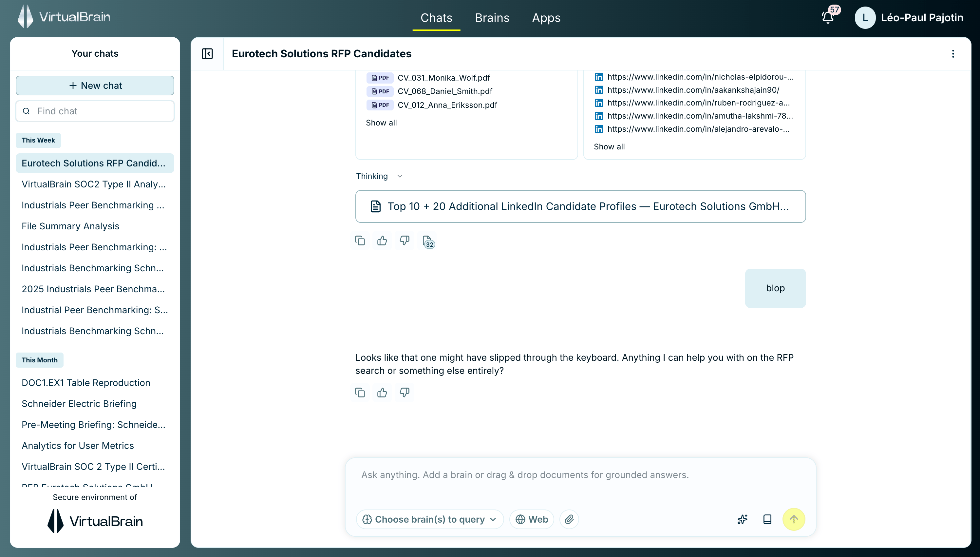Click the This Week section label

pyautogui.click(x=38, y=140)
